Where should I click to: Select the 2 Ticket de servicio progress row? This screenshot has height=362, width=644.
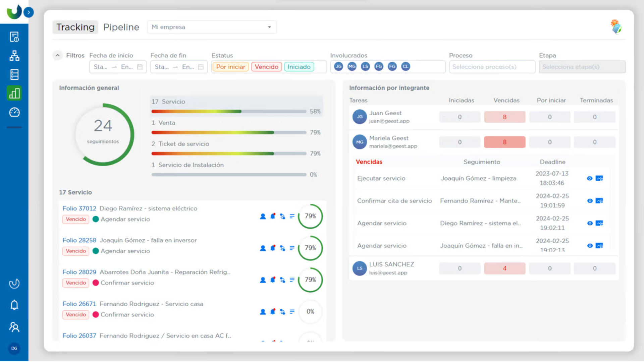pos(236,148)
